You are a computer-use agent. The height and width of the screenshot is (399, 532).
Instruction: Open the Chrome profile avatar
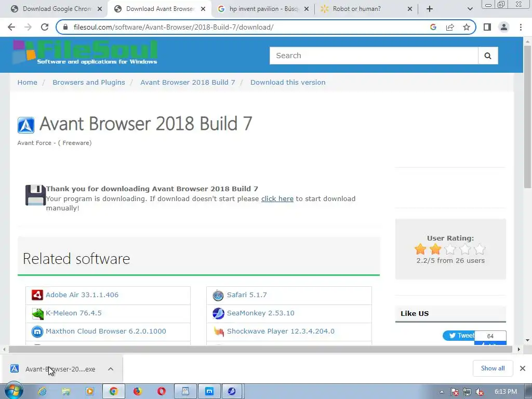[x=504, y=27]
